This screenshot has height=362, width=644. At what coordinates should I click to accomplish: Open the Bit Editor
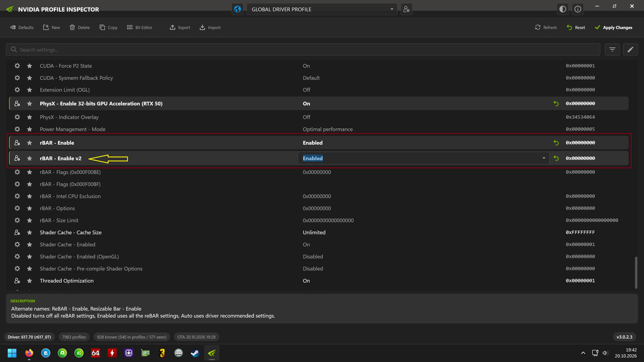point(139,28)
